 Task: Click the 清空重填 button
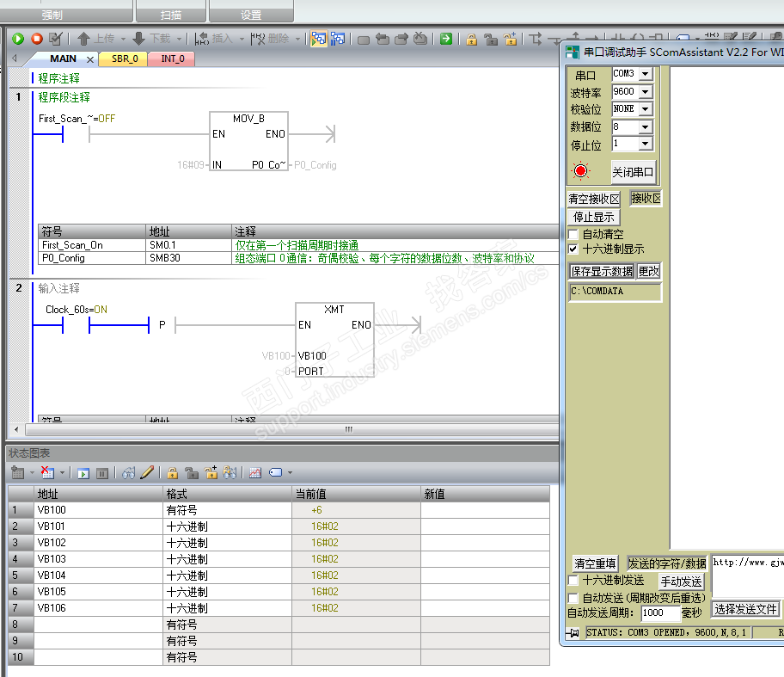pos(595,564)
